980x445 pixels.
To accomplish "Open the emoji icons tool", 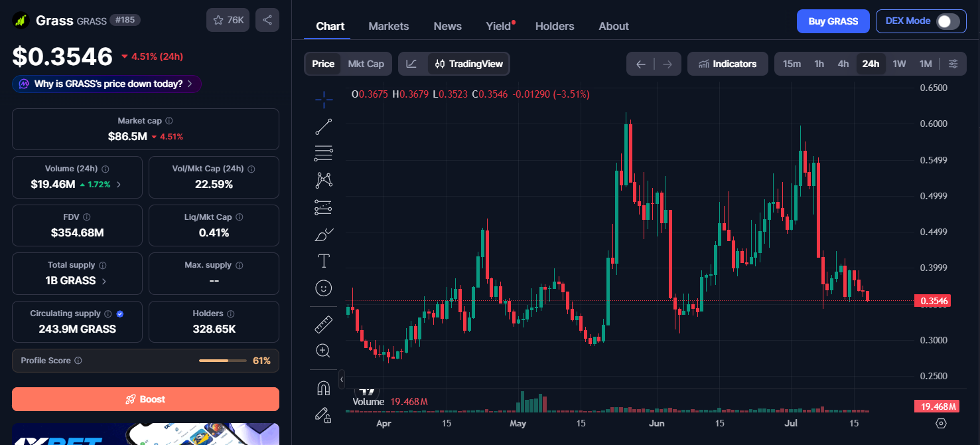I will pos(324,288).
